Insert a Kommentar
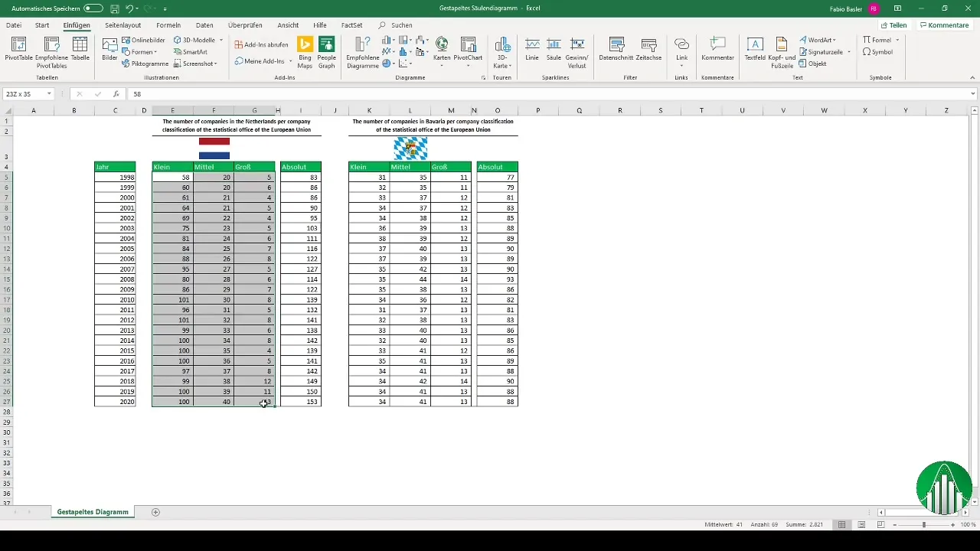 tap(717, 49)
